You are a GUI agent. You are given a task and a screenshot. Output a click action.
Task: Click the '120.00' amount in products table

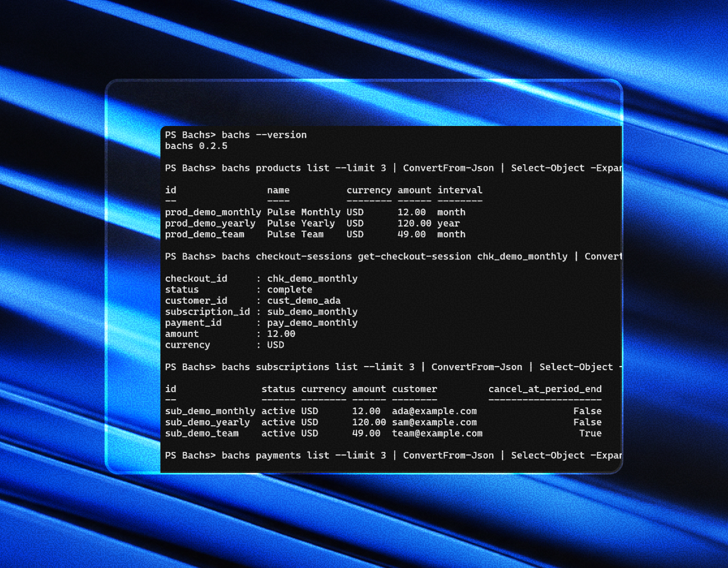414,223
